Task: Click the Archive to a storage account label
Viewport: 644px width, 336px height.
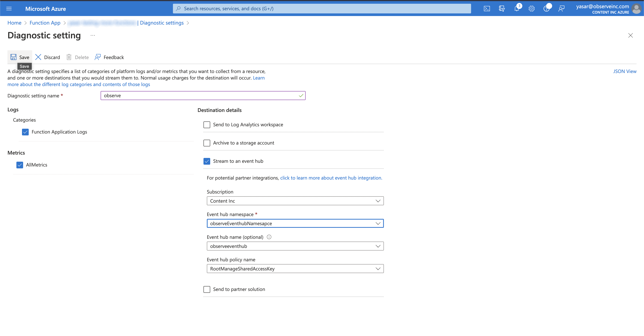Action: [244, 143]
